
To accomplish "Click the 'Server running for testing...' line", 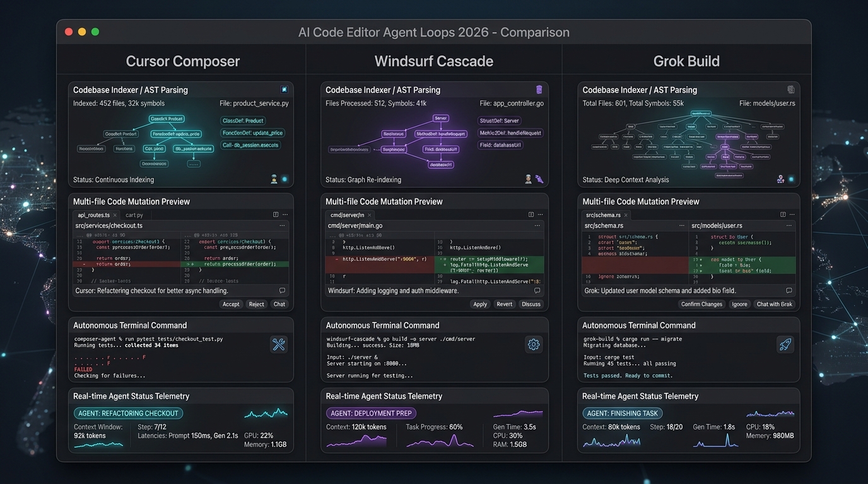I will (x=370, y=376).
